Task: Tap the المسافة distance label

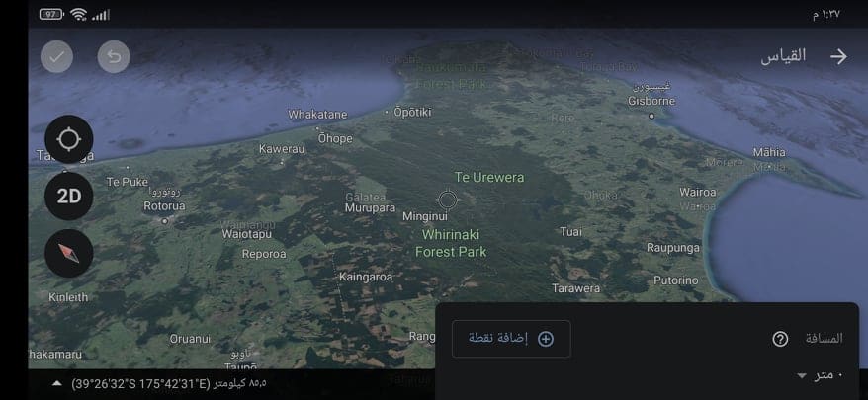Action: pos(825,339)
